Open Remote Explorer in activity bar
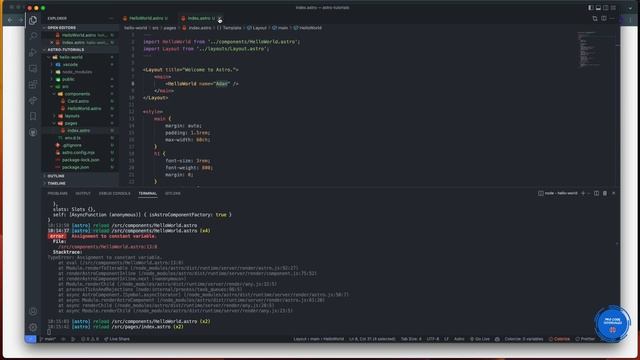This screenshot has height=360, width=640. click(33, 68)
